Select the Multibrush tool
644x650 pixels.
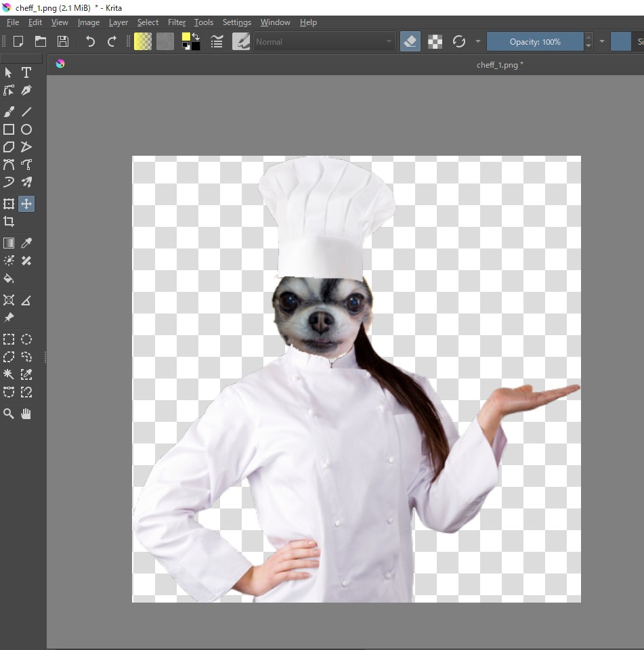[26, 182]
